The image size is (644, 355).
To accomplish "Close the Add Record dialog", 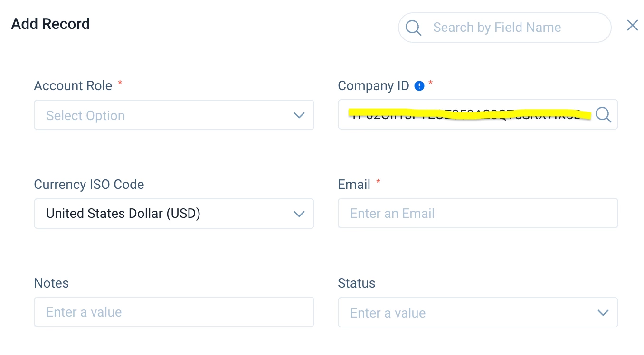I will (x=632, y=26).
